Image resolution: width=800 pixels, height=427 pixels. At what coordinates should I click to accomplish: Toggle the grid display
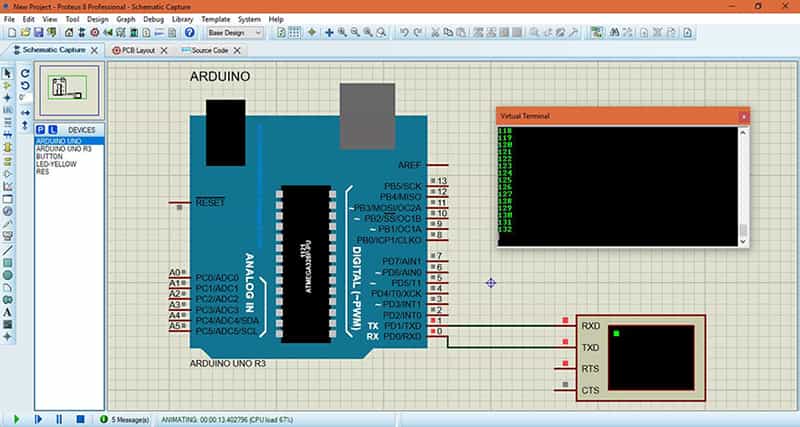click(x=294, y=33)
